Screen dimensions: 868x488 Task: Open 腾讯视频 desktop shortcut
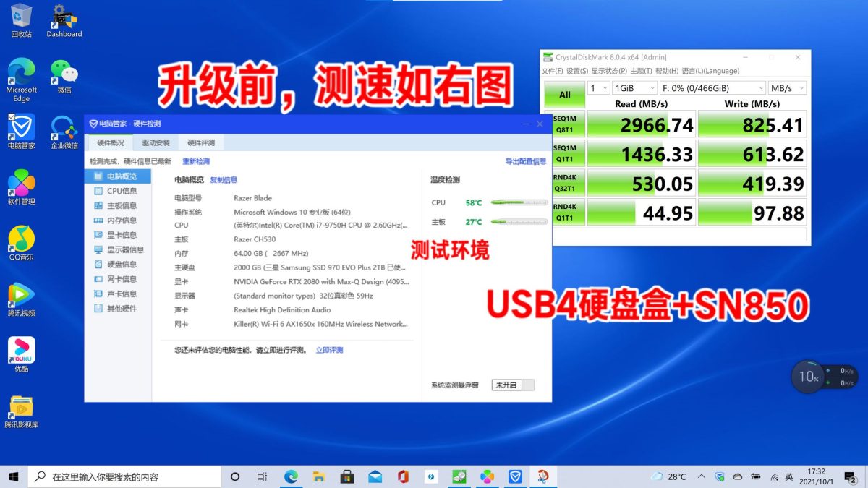coord(21,298)
